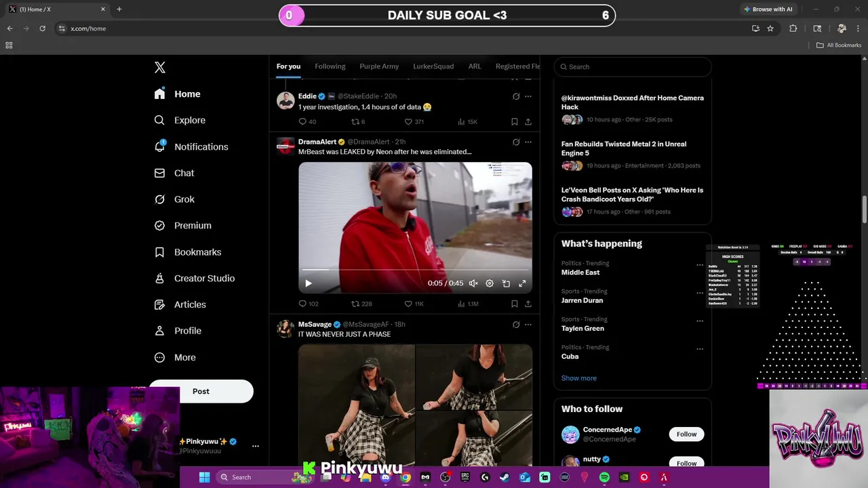Screen dimensions: 868x488
Task: Open more options on DramaAlert post
Action: pyautogui.click(x=528, y=142)
